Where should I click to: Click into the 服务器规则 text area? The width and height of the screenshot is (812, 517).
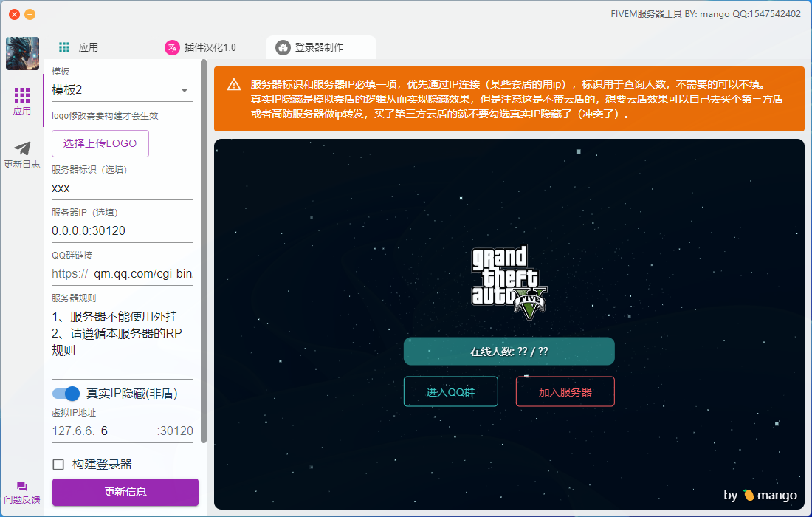(x=123, y=342)
